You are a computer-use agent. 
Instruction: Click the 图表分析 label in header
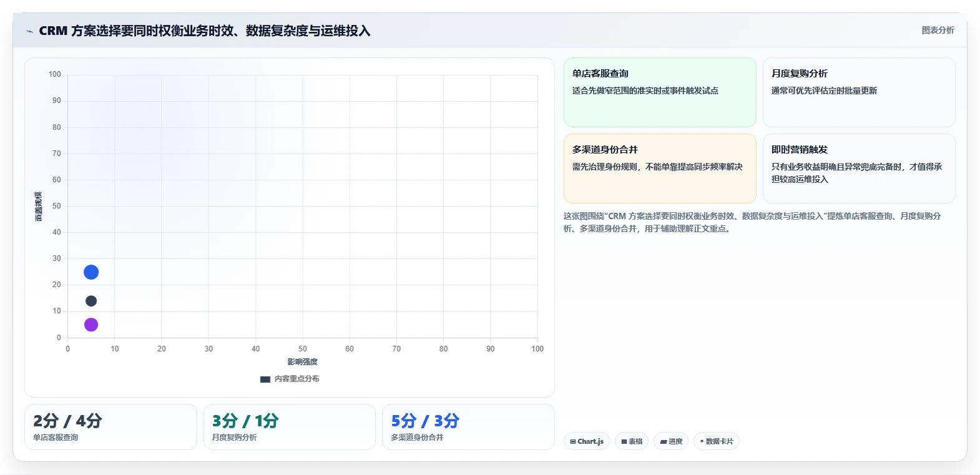(x=938, y=30)
